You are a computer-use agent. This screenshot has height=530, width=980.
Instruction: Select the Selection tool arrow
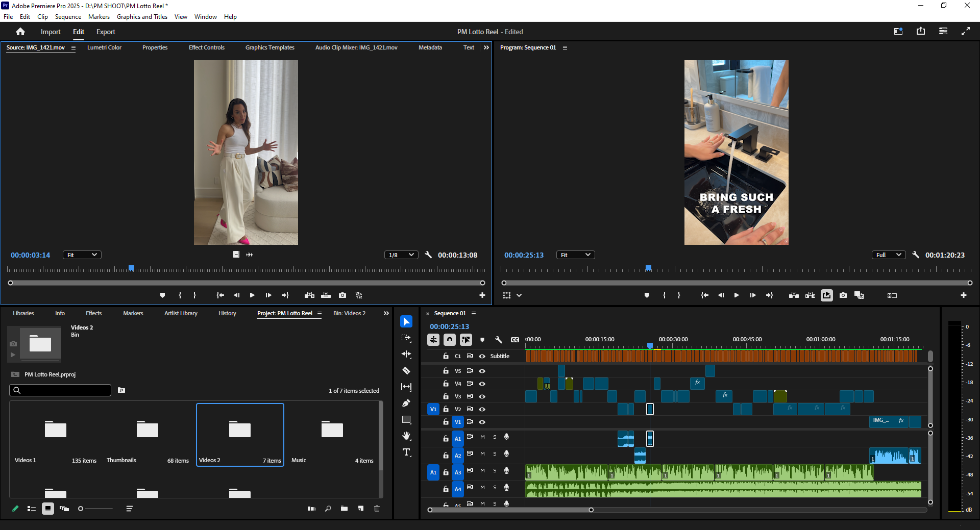[406, 321]
